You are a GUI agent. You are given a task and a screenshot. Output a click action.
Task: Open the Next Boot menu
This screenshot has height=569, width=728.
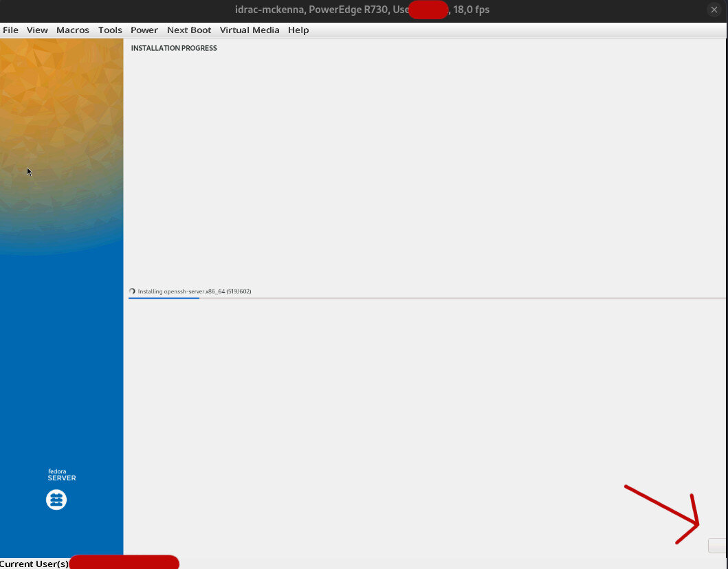(x=189, y=30)
